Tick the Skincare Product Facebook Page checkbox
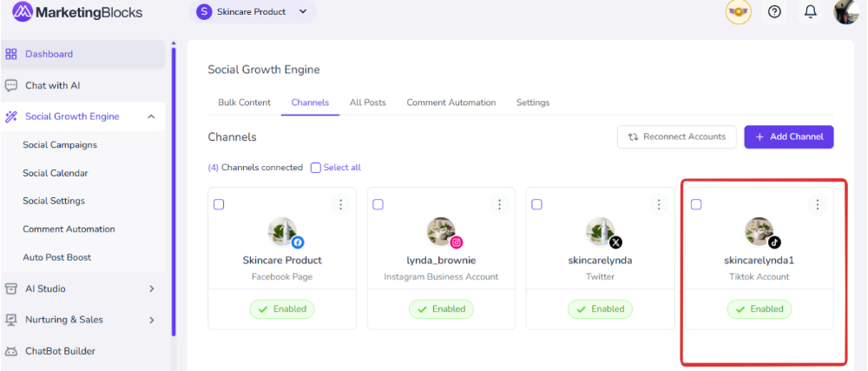This screenshot has height=371, width=868. (219, 205)
